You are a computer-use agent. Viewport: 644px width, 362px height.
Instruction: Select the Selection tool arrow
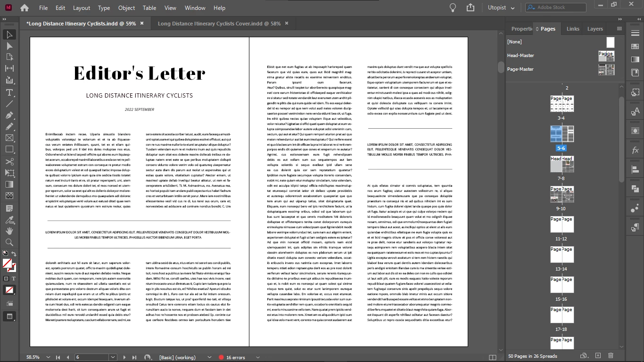[x=9, y=35]
